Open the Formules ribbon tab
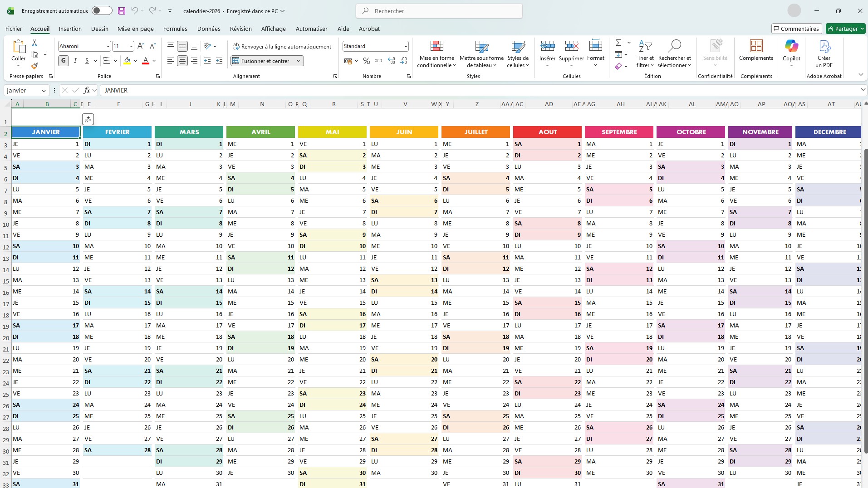 point(175,29)
